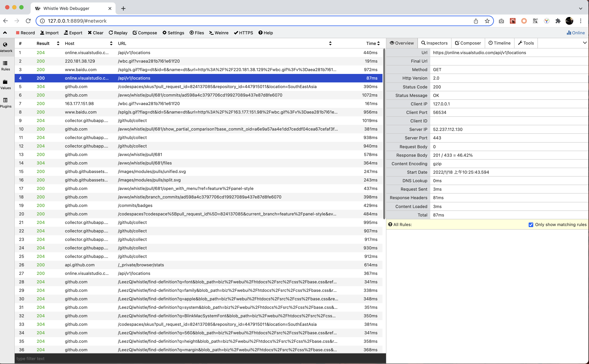Open the Weinre menu
Viewport: 589px width, 364px height.
tap(219, 33)
